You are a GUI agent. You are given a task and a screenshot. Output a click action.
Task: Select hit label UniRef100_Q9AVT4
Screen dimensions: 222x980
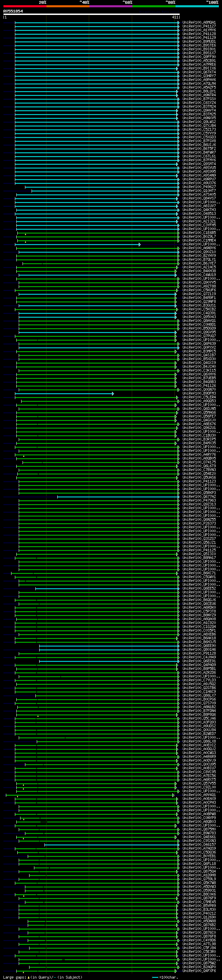click(x=199, y=110)
